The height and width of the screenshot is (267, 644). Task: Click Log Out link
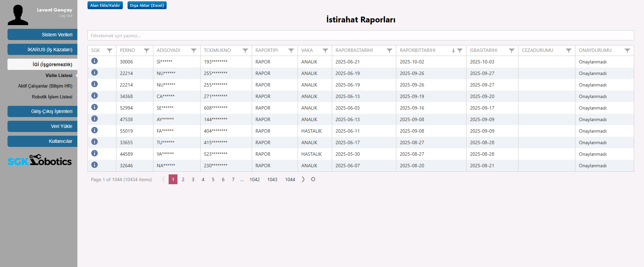click(65, 16)
